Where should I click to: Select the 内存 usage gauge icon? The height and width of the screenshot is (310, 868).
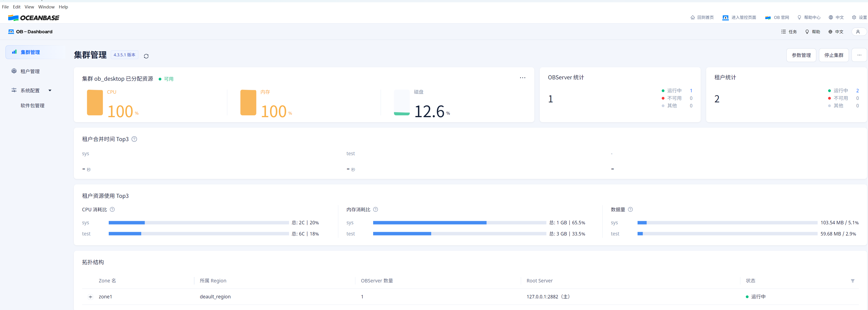[x=248, y=102]
